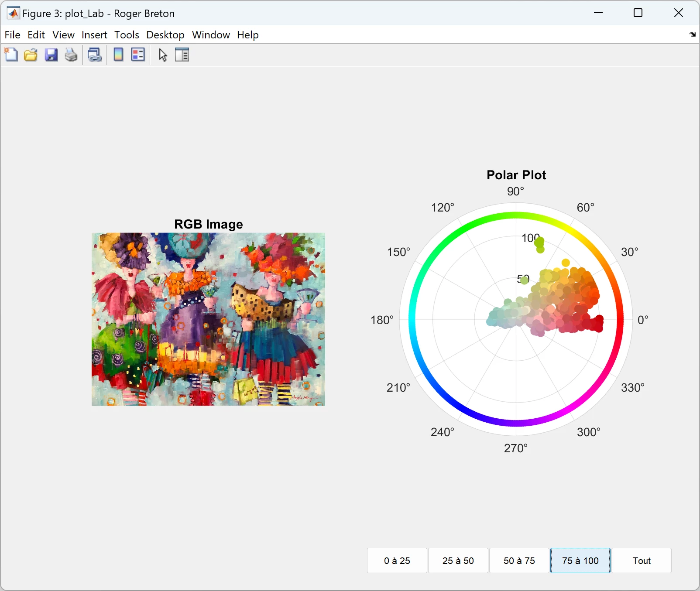Minimize the Figure 3 window

tap(598, 13)
